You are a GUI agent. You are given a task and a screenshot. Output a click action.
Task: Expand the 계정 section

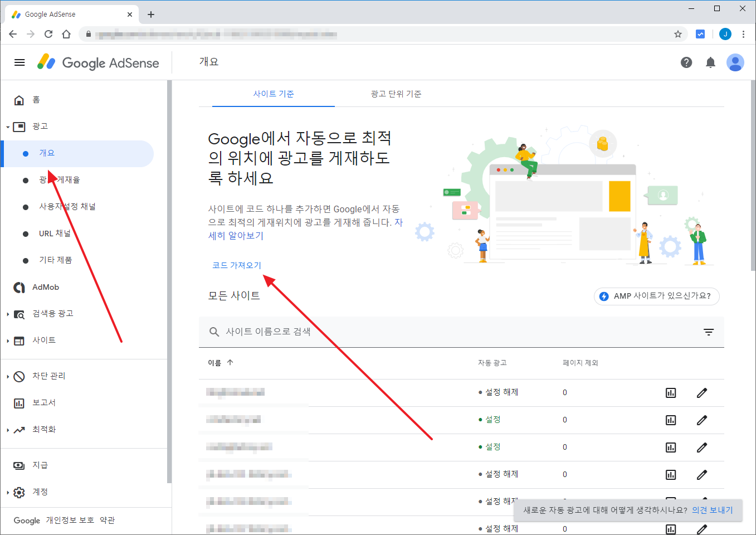pyautogui.click(x=8, y=493)
